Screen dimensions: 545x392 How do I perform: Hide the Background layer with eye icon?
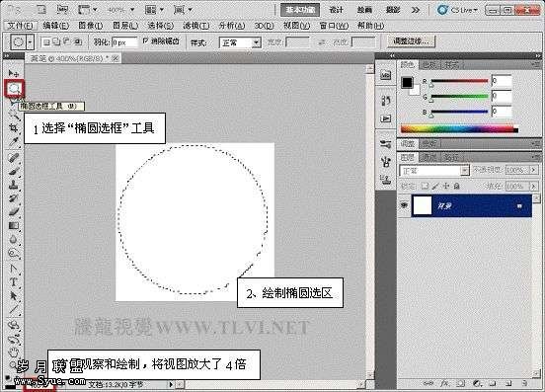[x=404, y=205]
